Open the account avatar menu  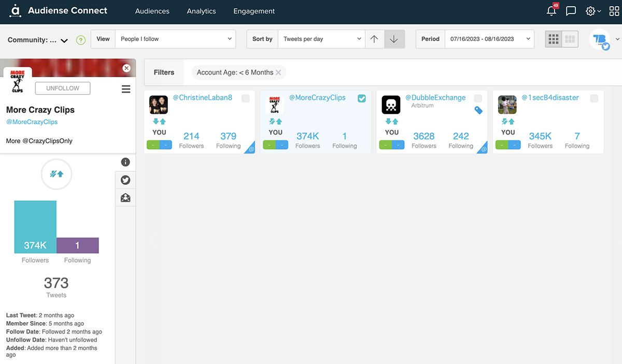[x=604, y=39]
